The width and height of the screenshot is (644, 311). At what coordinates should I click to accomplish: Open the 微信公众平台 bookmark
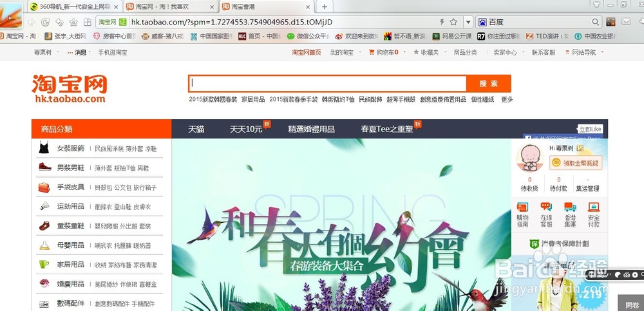308,36
